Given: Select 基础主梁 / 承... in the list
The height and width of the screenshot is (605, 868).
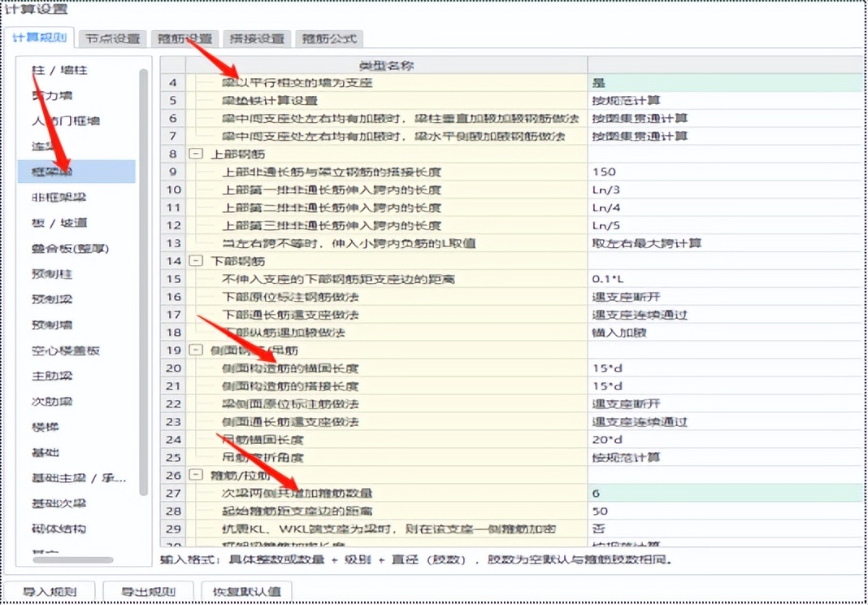Looking at the screenshot, I should pyautogui.click(x=79, y=478).
